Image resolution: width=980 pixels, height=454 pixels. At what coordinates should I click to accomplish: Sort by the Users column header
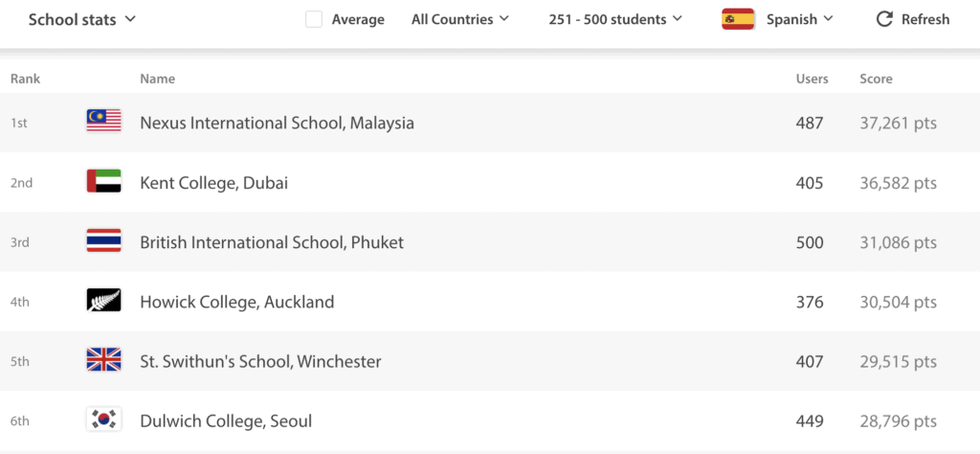coord(812,79)
